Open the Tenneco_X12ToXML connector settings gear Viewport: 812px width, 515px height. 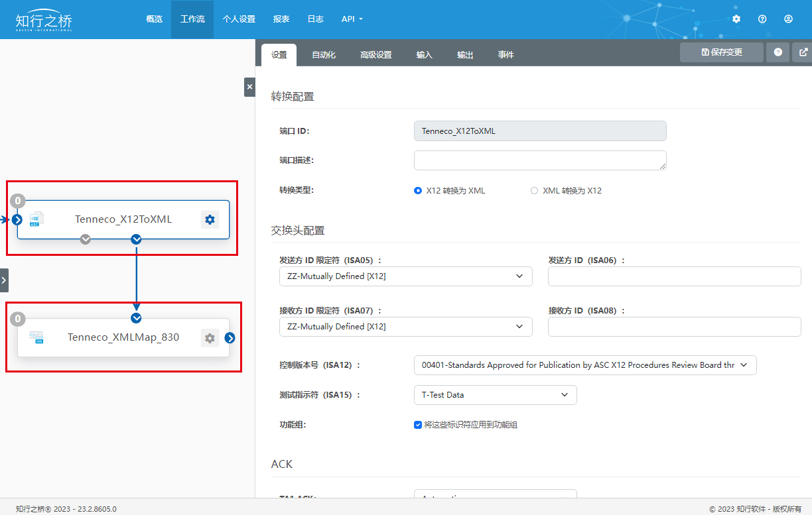(x=210, y=219)
